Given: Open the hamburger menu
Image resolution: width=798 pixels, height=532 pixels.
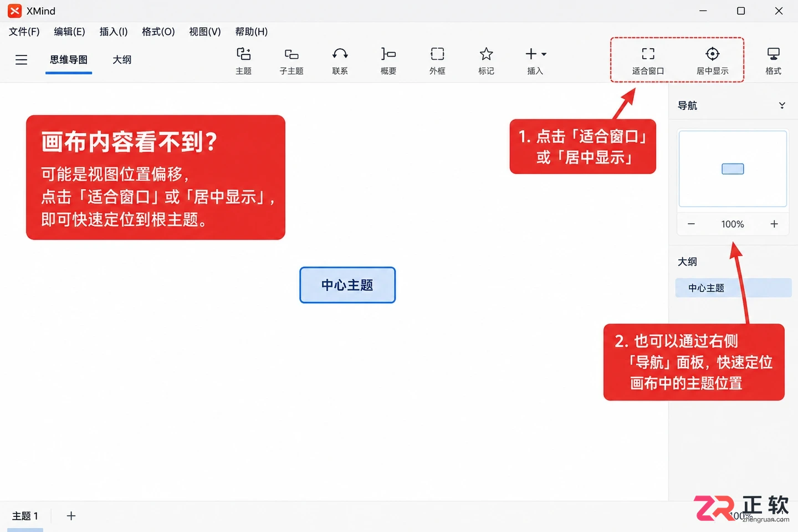Looking at the screenshot, I should coord(21,60).
